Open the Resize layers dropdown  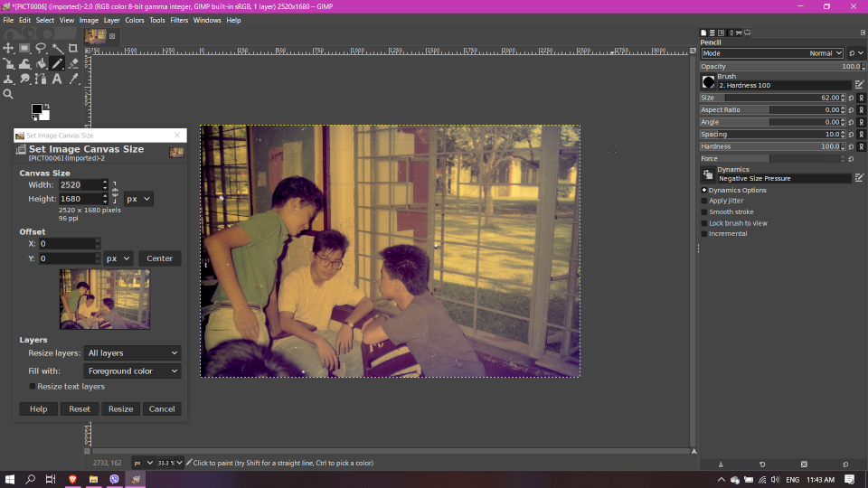(133, 353)
